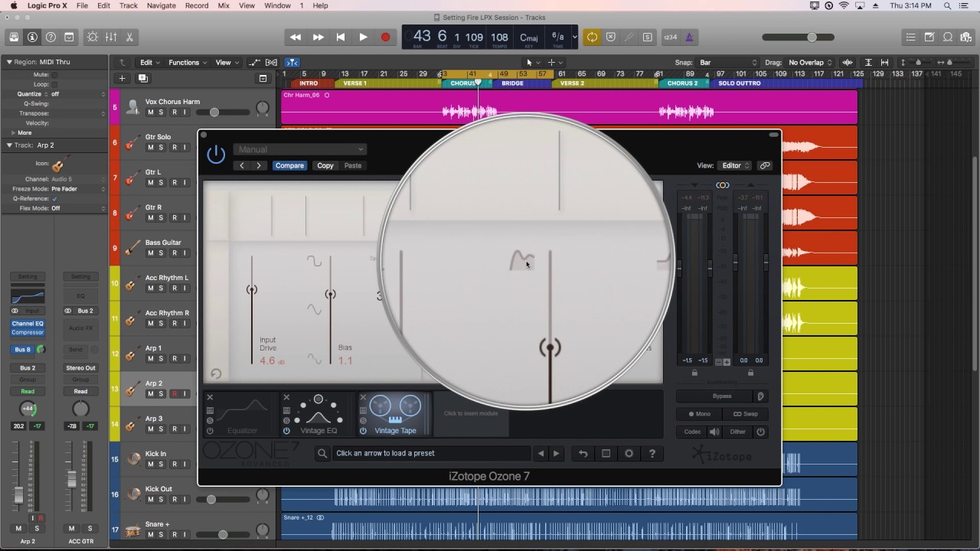Open Smart Controls dial icon
980x551 pixels.
93,37
